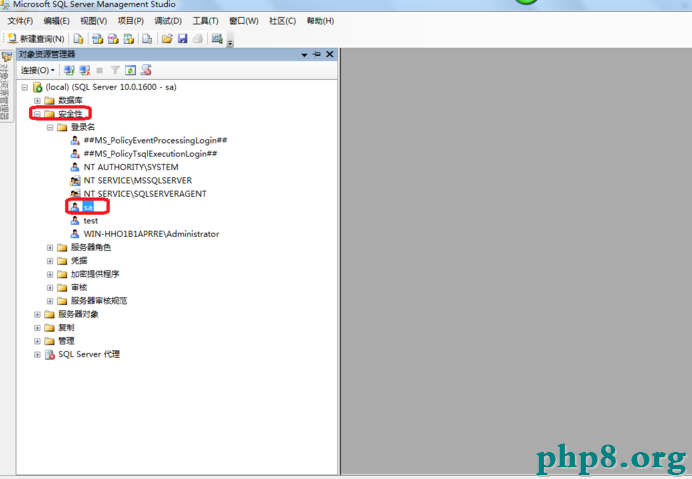Viewport: 692px width, 479px height.
Task: Select the Security (安全性) folder
Action: [x=70, y=114]
